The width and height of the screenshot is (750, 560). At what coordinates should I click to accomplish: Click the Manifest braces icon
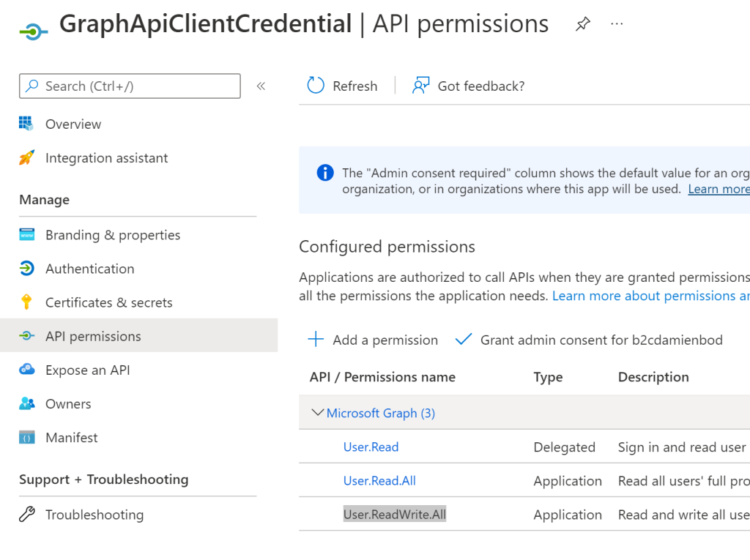tap(27, 438)
